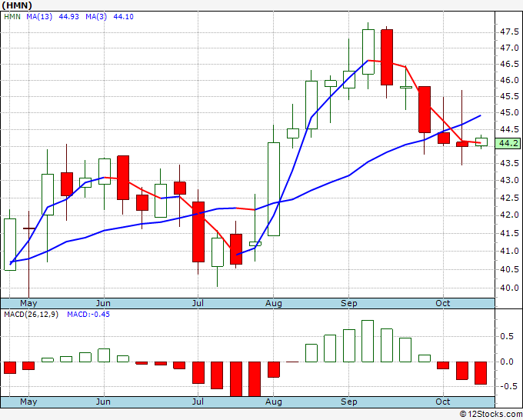Click the last green candlestick beside 44.2 tag
The image size is (523, 420).
[481, 142]
